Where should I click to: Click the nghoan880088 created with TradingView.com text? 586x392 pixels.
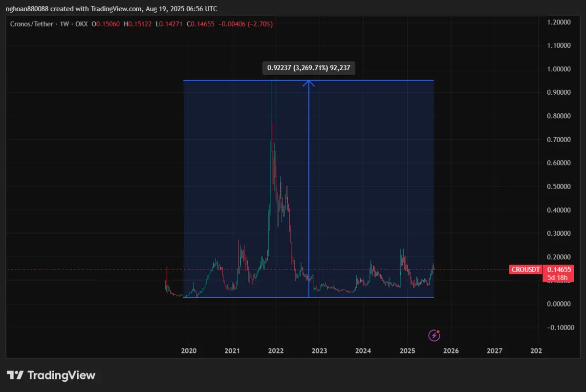click(x=111, y=9)
